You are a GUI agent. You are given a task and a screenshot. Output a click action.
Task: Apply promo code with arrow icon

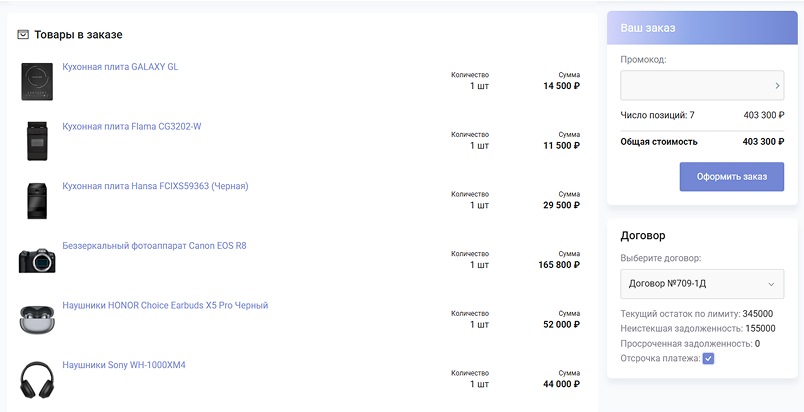tap(778, 86)
